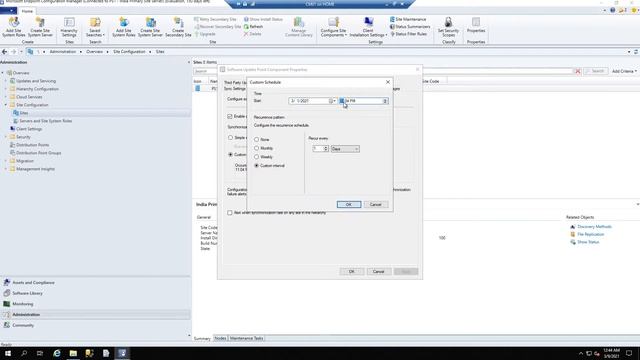Screen dimensions: 640x360
Task: Collapse the Site Configuration tree node
Action: [x=6, y=105]
